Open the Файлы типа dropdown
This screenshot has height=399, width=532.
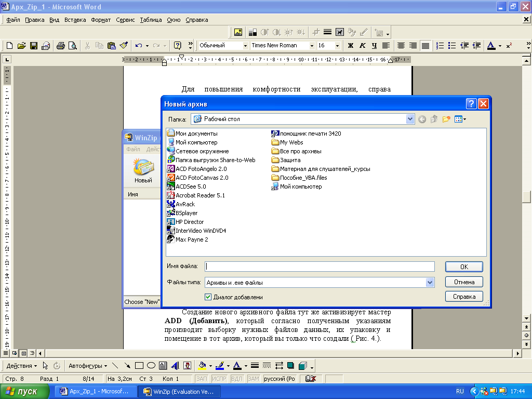pyautogui.click(x=430, y=282)
